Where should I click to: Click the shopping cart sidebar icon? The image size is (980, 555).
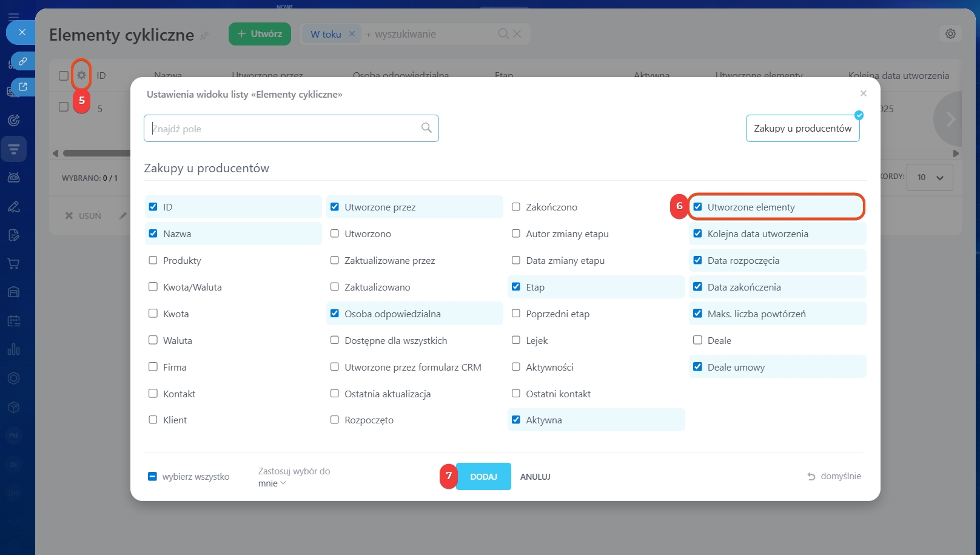click(13, 263)
